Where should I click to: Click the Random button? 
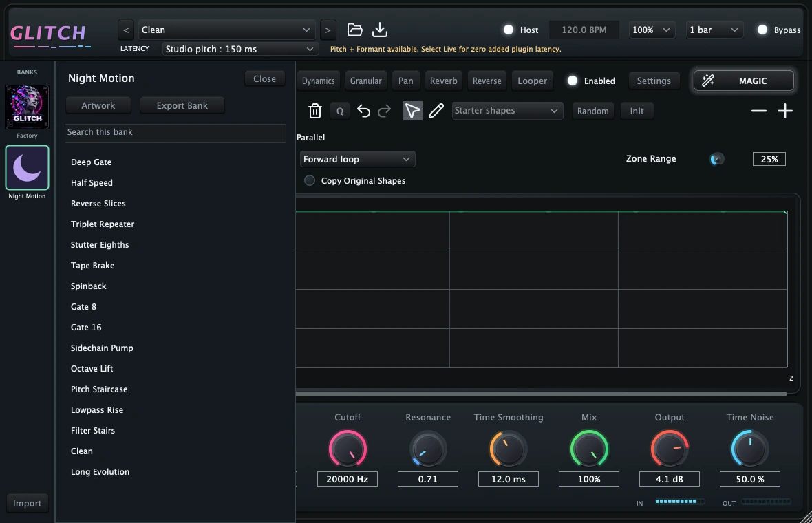point(593,111)
